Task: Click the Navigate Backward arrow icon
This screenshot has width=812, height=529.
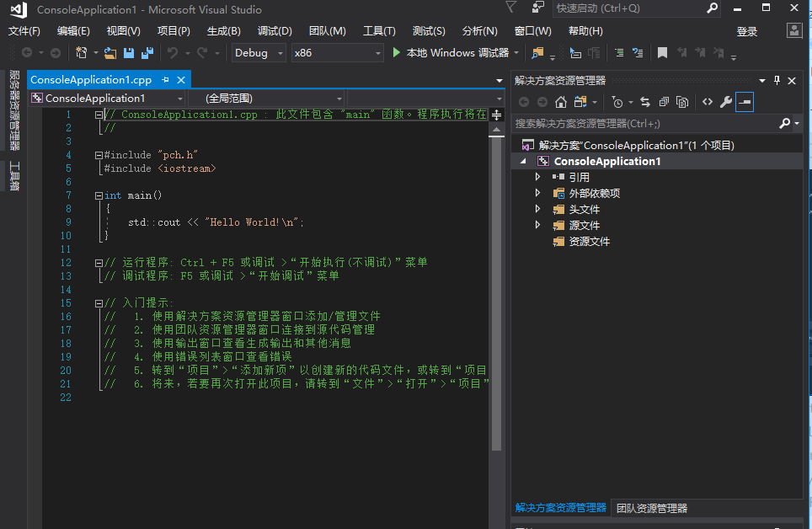Action: 27,52
